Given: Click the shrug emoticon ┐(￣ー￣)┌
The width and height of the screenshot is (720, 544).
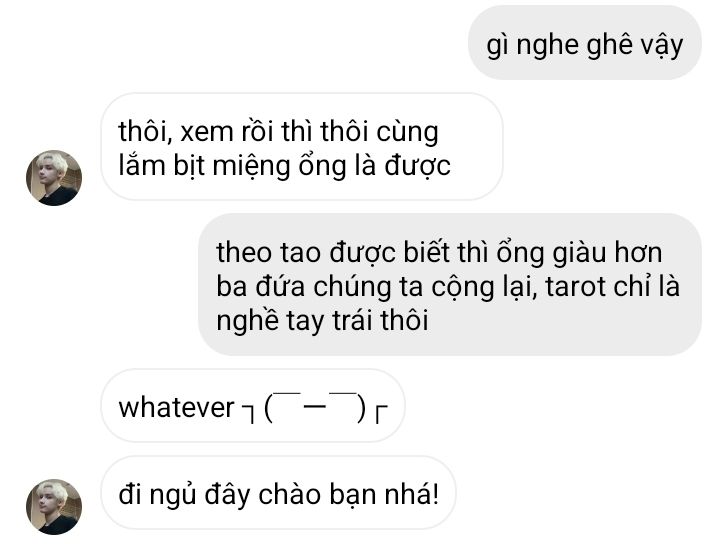Looking at the screenshot, I should pos(315,407).
